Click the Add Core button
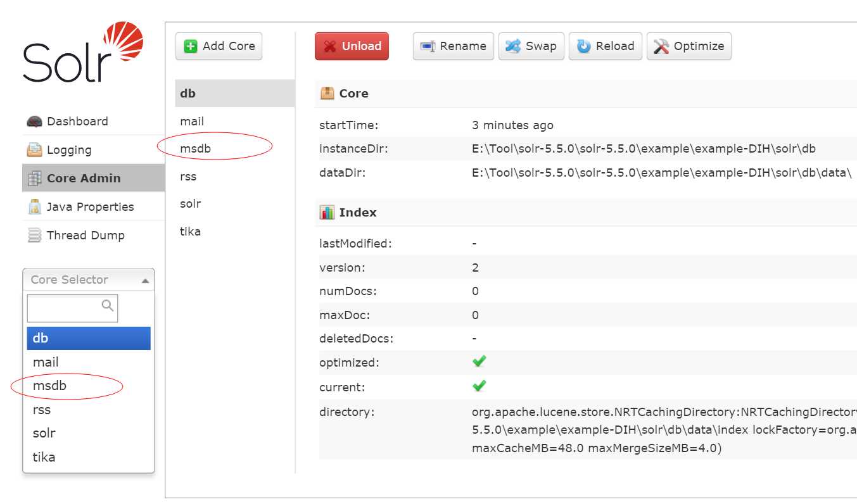This screenshot has height=504, width=857. pos(219,46)
